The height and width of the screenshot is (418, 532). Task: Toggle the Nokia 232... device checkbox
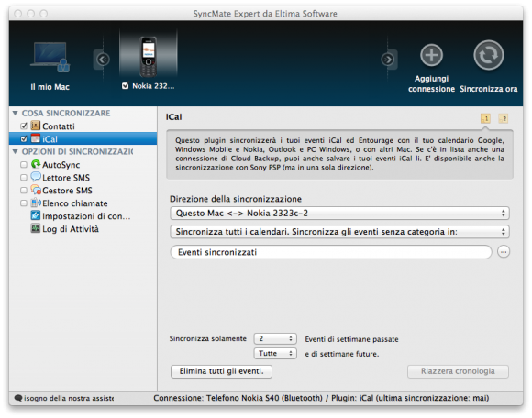(125, 86)
